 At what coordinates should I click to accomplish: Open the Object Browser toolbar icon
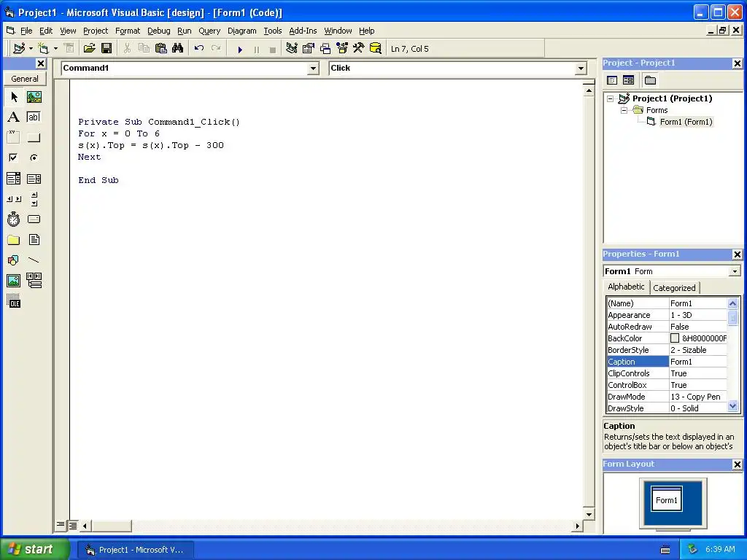(x=342, y=49)
